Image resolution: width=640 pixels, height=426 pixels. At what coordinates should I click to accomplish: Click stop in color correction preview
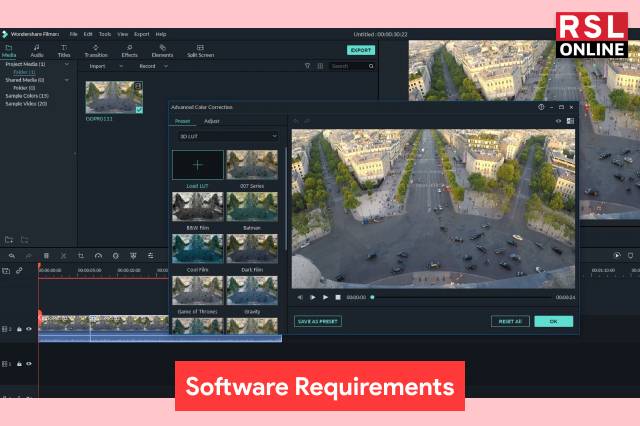click(338, 297)
